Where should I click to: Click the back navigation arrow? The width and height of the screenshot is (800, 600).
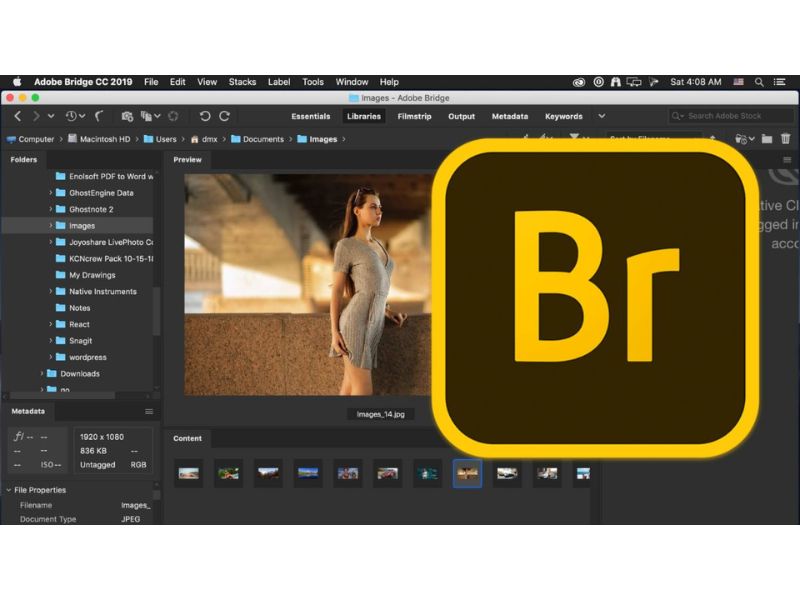(18, 116)
